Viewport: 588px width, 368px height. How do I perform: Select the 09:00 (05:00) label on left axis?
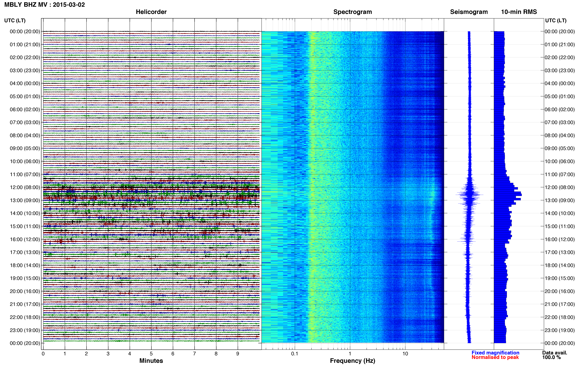[x=25, y=148]
